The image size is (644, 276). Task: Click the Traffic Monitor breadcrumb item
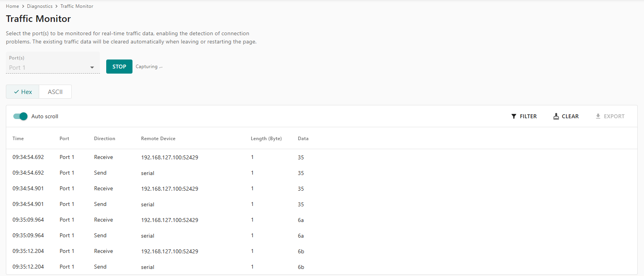pyautogui.click(x=77, y=6)
